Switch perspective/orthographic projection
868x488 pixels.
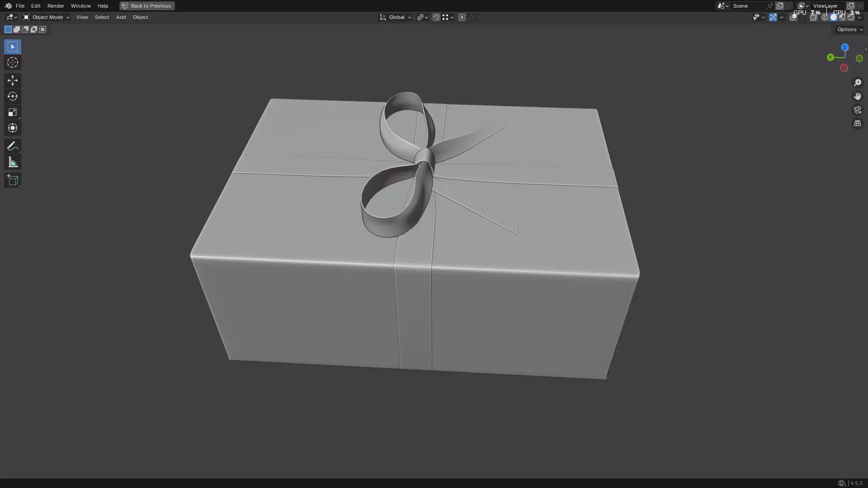coord(858,123)
